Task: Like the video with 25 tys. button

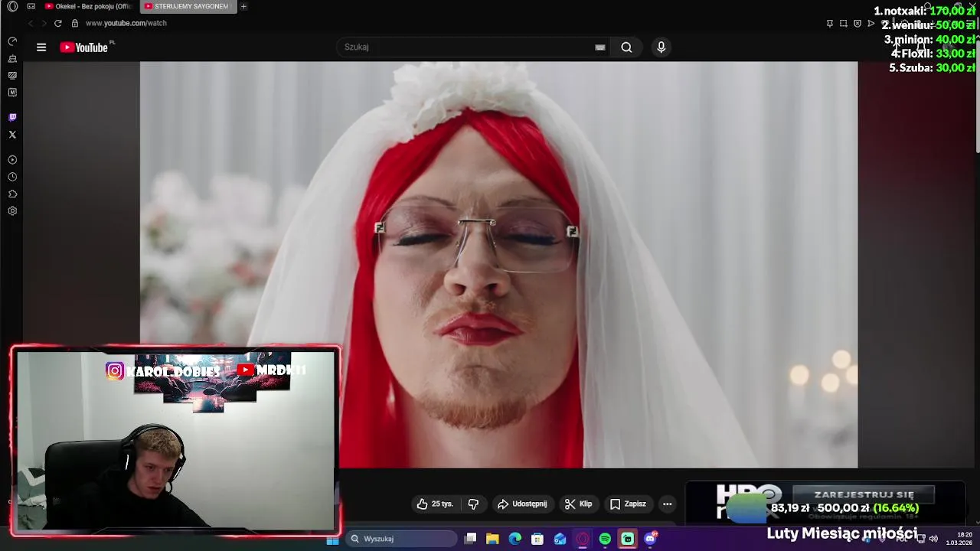Action: pyautogui.click(x=434, y=504)
